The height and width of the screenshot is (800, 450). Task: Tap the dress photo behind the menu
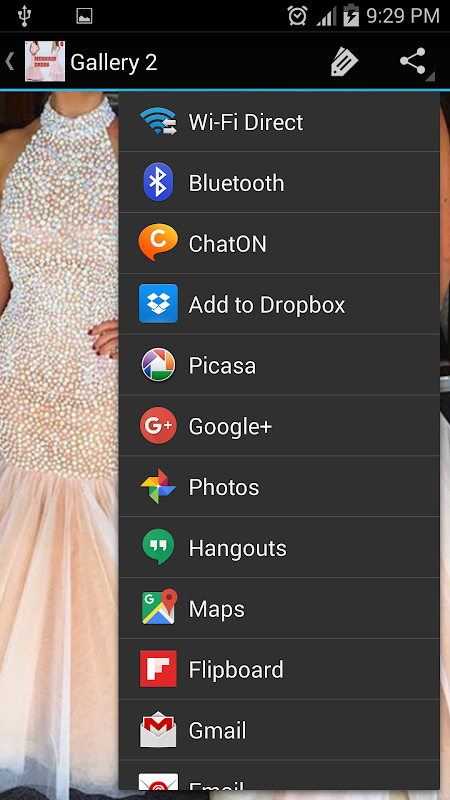click(59, 444)
